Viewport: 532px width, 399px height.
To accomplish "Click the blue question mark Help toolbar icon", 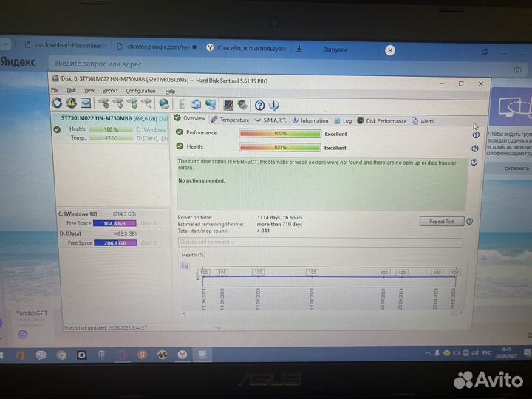I will [259, 106].
